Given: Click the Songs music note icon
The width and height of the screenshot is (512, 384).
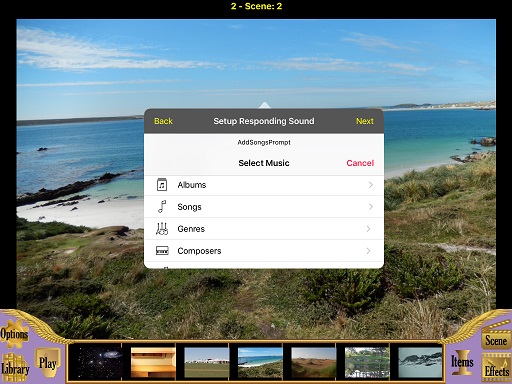Looking at the screenshot, I should pyautogui.click(x=162, y=207).
